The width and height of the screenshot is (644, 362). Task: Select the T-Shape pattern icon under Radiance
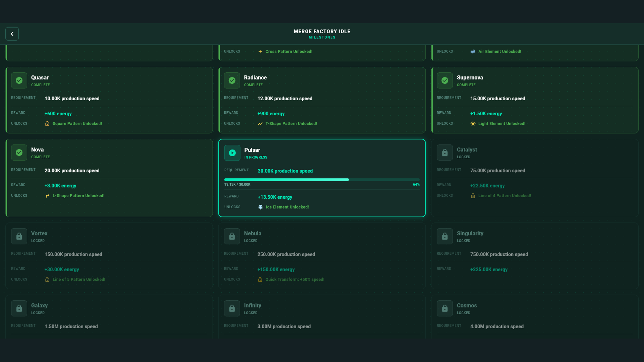point(260,123)
